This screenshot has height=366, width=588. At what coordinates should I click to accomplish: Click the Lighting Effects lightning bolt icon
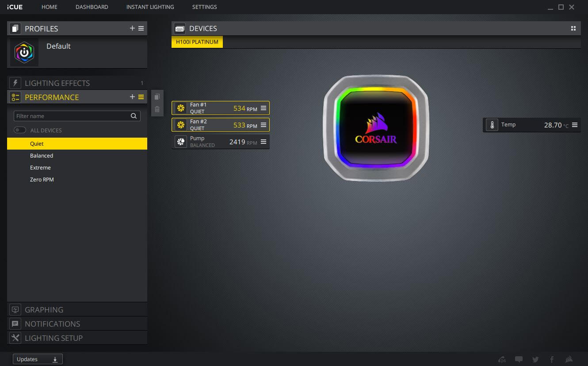[x=15, y=83]
